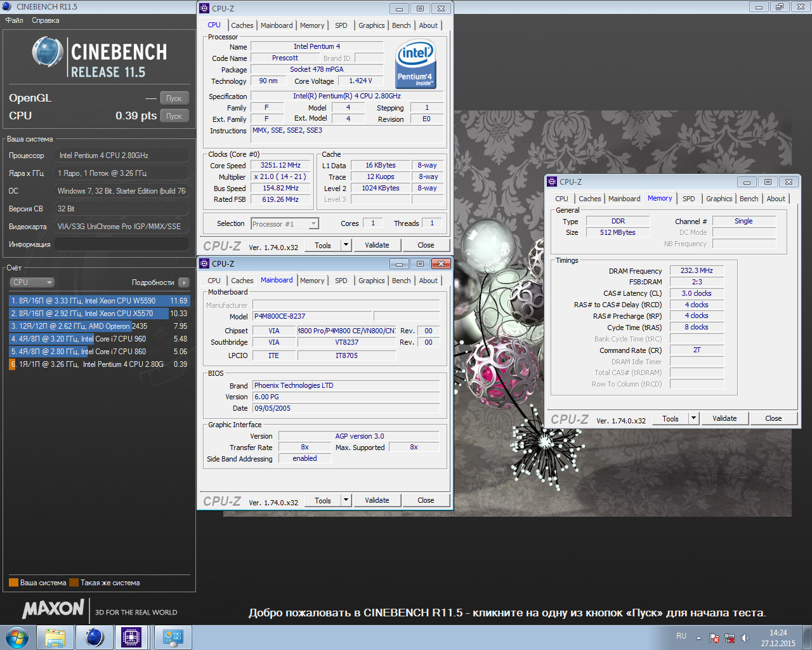Viewport: 812px width, 650px height.
Task: Click the BIOS brand Phoenix Technologies LTD
Action: point(346,385)
